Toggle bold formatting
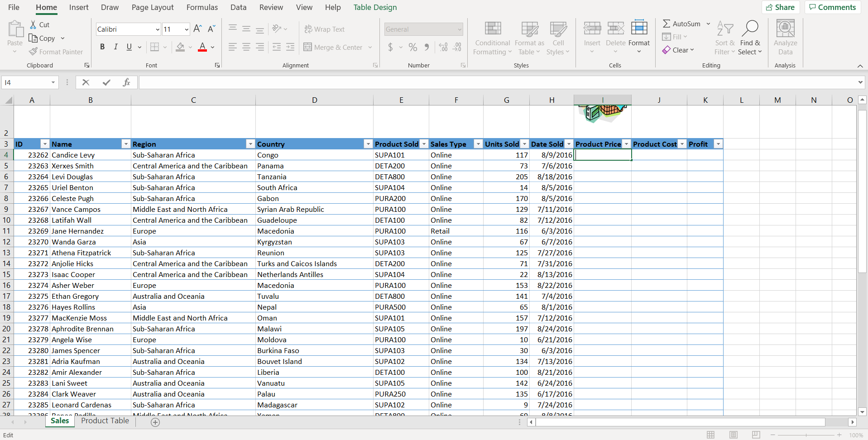This screenshot has width=868, height=440. pos(102,47)
